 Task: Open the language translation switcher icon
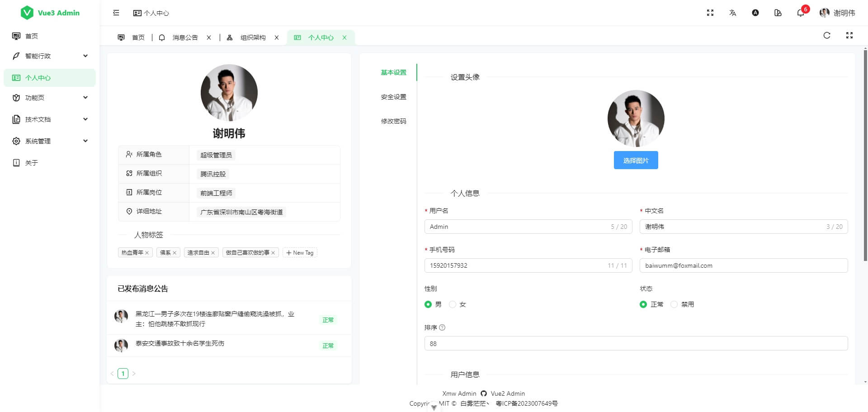[732, 13]
